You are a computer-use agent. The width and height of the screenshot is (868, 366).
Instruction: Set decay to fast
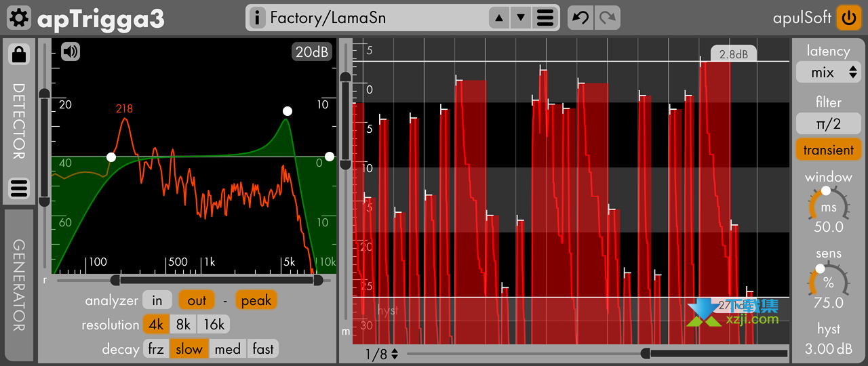(x=263, y=349)
